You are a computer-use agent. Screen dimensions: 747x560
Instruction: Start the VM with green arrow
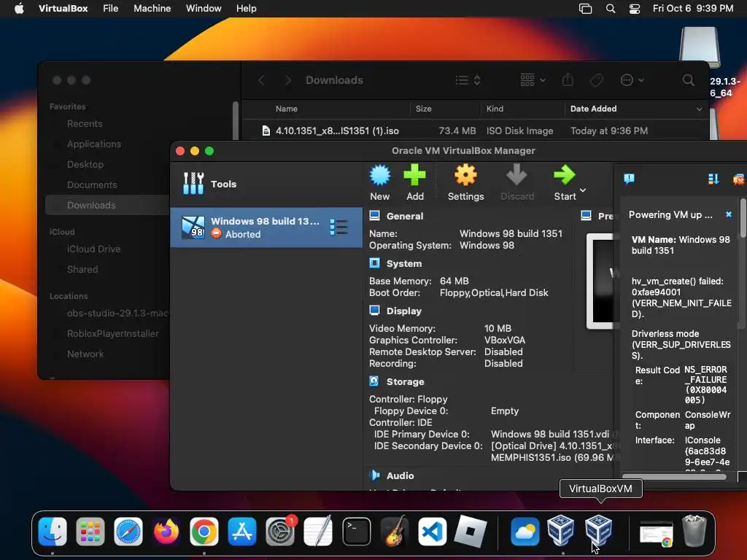[x=565, y=175]
